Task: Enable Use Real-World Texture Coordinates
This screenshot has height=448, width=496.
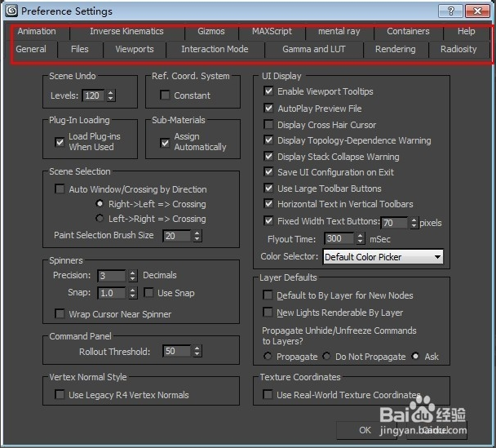Action: tap(268, 394)
